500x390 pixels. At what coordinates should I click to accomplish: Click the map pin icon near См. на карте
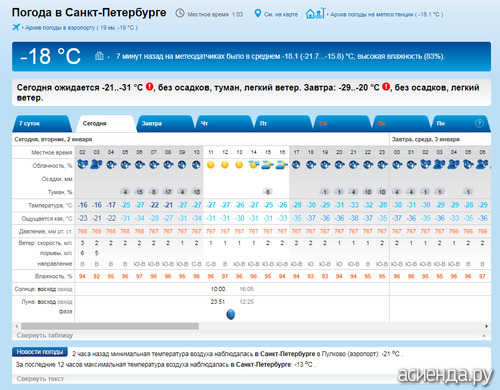pyautogui.click(x=258, y=14)
